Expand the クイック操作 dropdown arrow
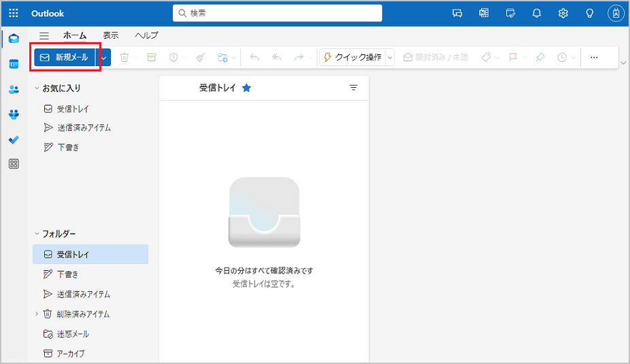The height and width of the screenshot is (364, 630). pos(390,58)
